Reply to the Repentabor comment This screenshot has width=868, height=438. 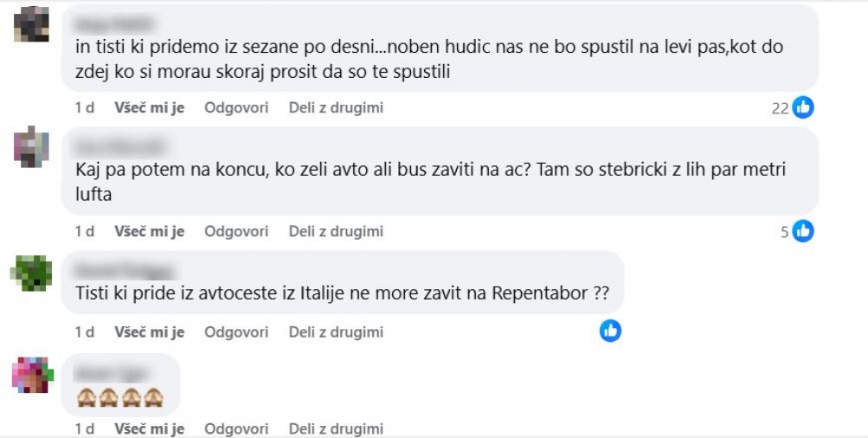click(x=236, y=332)
